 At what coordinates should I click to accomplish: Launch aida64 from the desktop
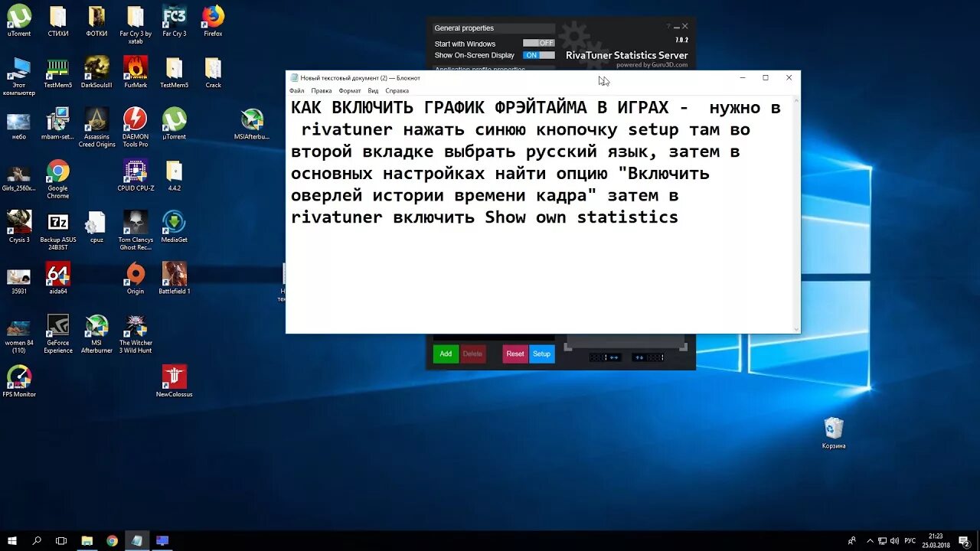pos(57,279)
